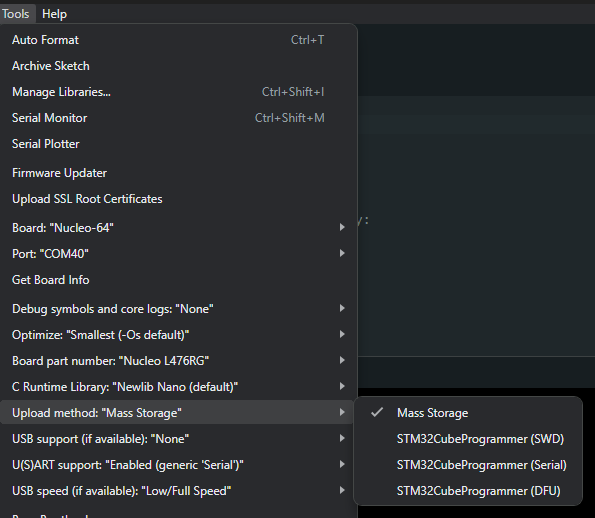The image size is (595, 518).
Task: Select the checked Mass Storage upload method
Action: click(x=468, y=413)
